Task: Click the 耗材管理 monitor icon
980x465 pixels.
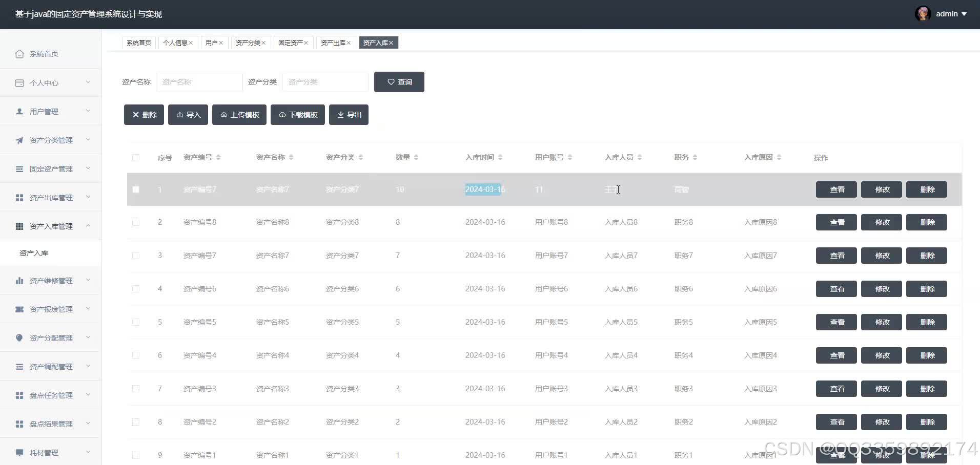Action: tap(19, 453)
